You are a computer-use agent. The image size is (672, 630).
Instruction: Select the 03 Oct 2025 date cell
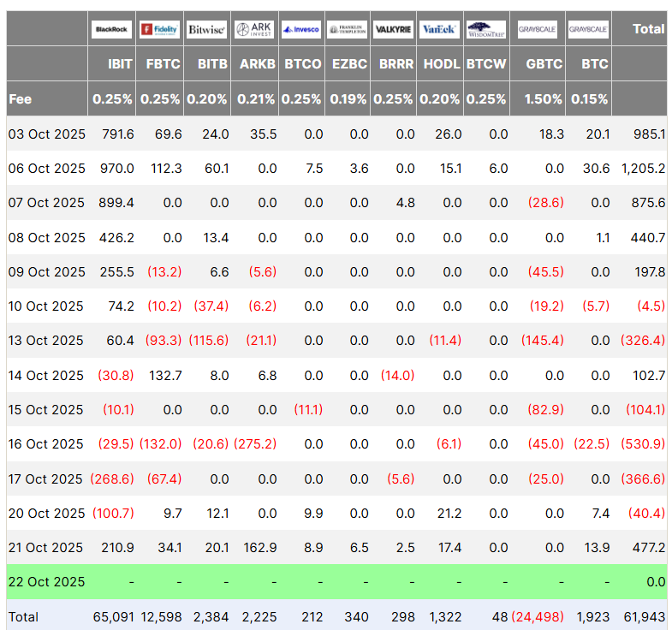(47, 134)
